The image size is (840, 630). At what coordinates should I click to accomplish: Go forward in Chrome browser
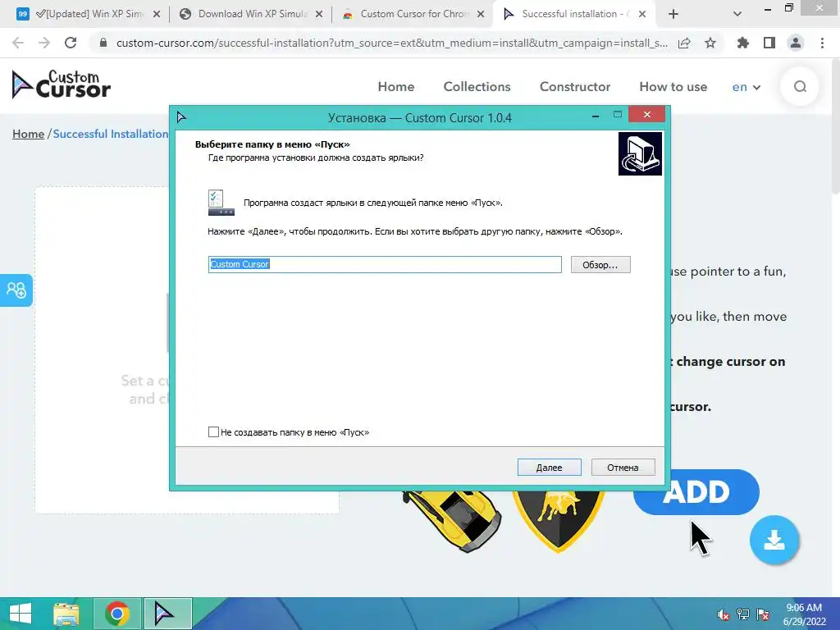(44, 43)
